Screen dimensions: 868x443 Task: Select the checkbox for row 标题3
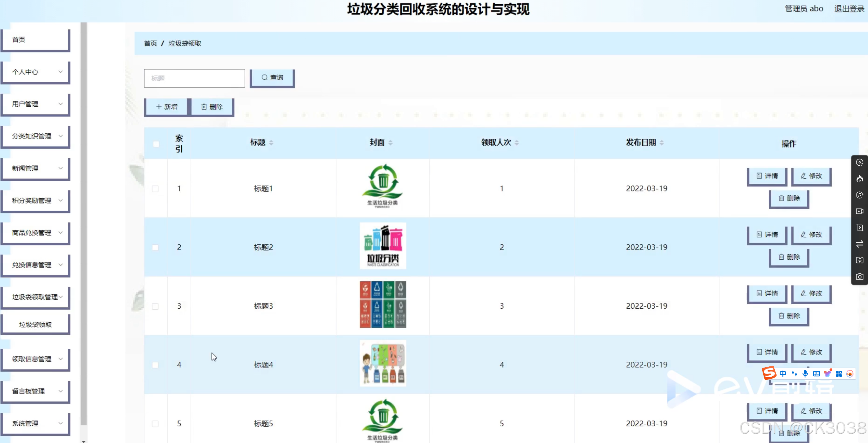[155, 306]
